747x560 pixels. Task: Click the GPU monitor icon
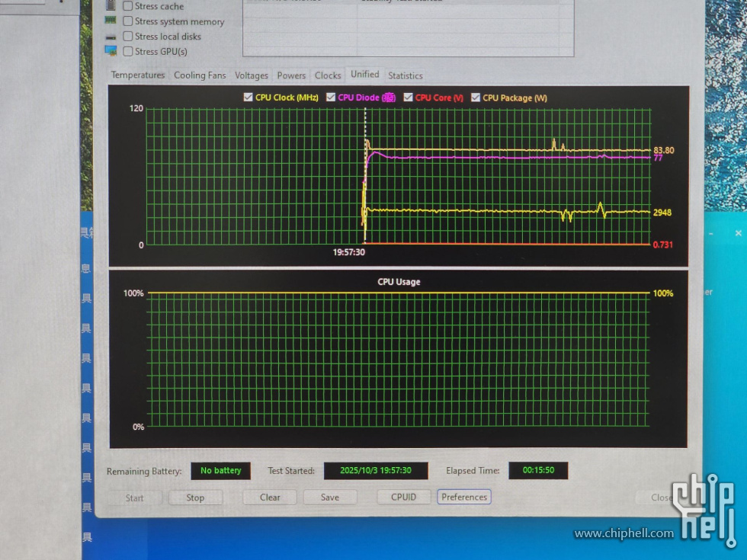pyautogui.click(x=111, y=51)
